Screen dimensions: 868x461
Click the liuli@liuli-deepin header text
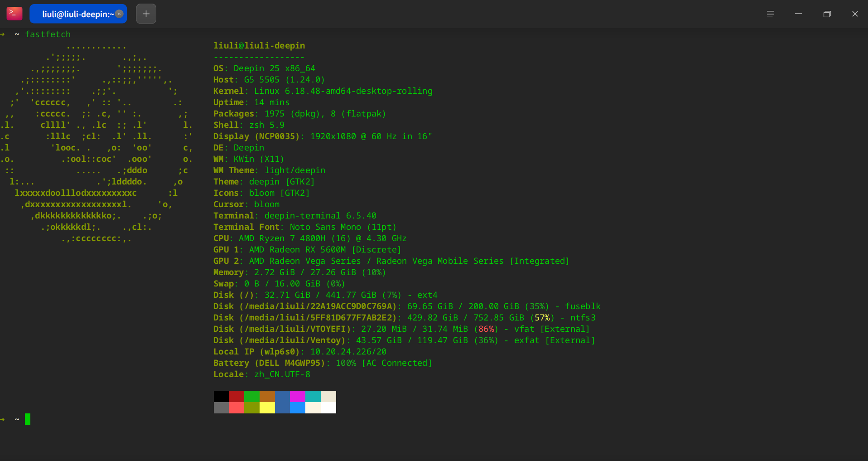(x=259, y=45)
